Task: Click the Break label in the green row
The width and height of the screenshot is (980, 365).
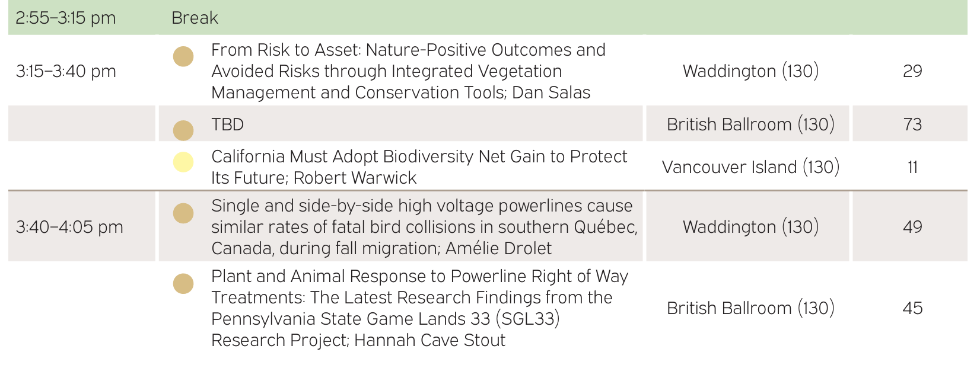Action: [x=195, y=18]
